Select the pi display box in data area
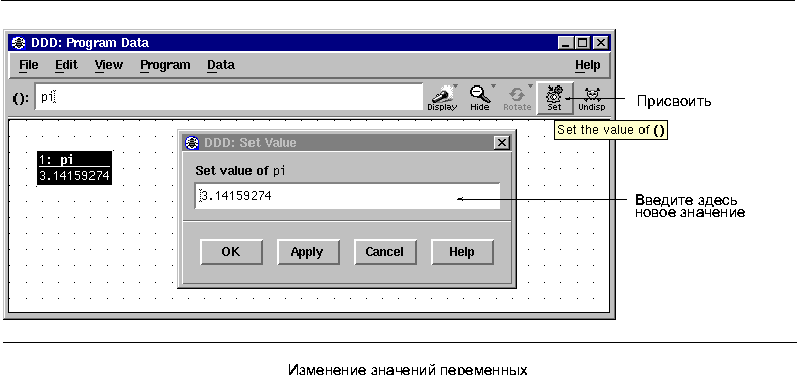Viewport: 797px width, 375px height. click(74, 168)
